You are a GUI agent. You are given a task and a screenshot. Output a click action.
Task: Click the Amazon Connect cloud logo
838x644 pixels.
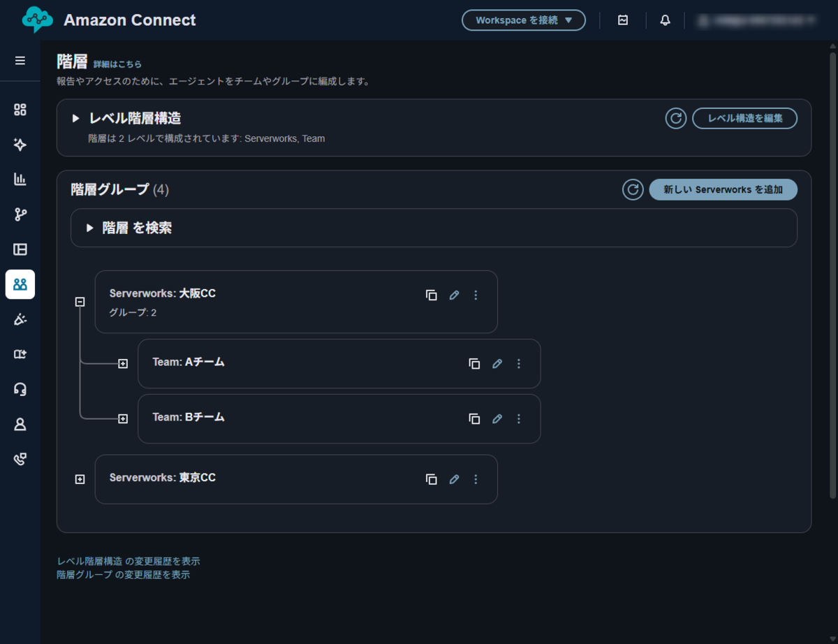pyautogui.click(x=37, y=20)
